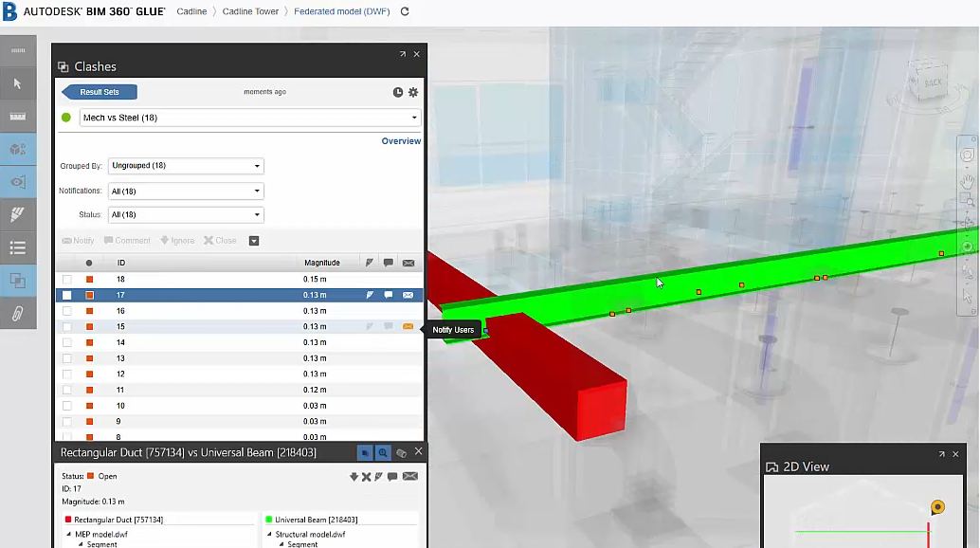Image resolution: width=980 pixels, height=548 pixels.
Task: Tick checkbox for clash 18
Action: (x=67, y=280)
